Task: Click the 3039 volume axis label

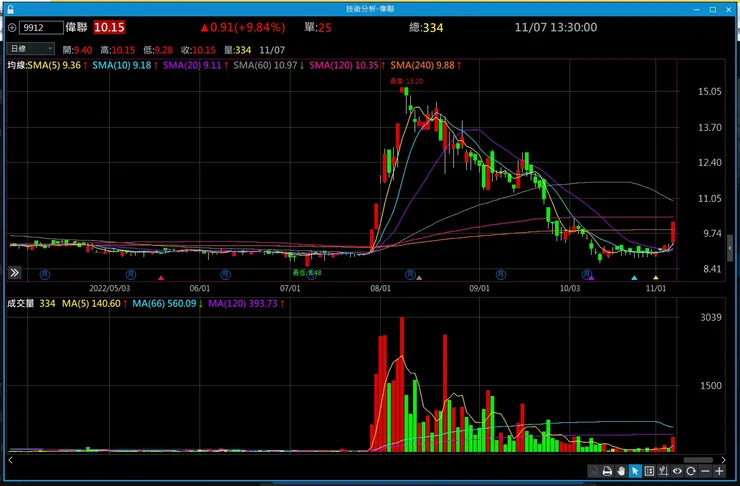Action: click(x=711, y=317)
